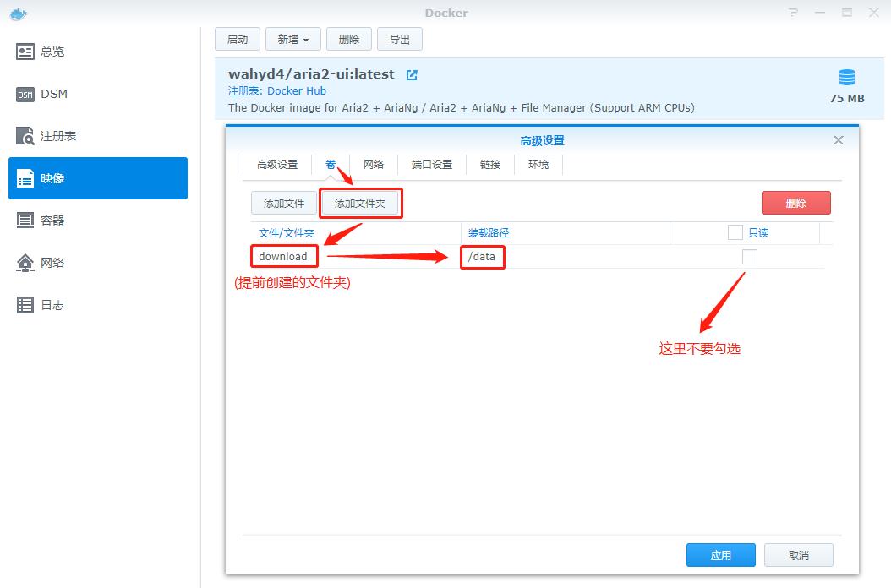Click the 删除 button in top toolbar
The height and width of the screenshot is (588, 891).
coord(349,39)
